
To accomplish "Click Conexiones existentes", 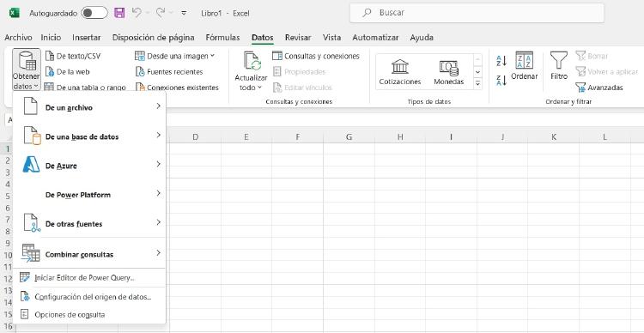I will tap(177, 88).
